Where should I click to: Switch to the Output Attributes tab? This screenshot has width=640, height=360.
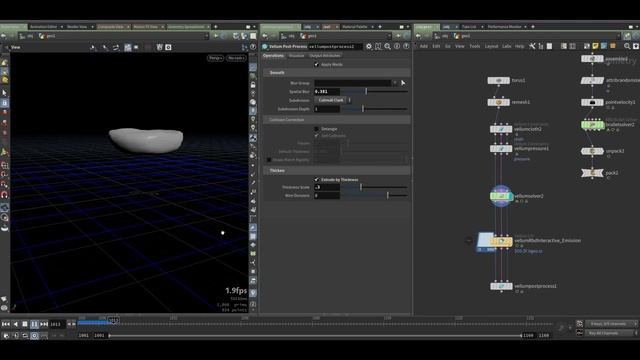[325, 56]
